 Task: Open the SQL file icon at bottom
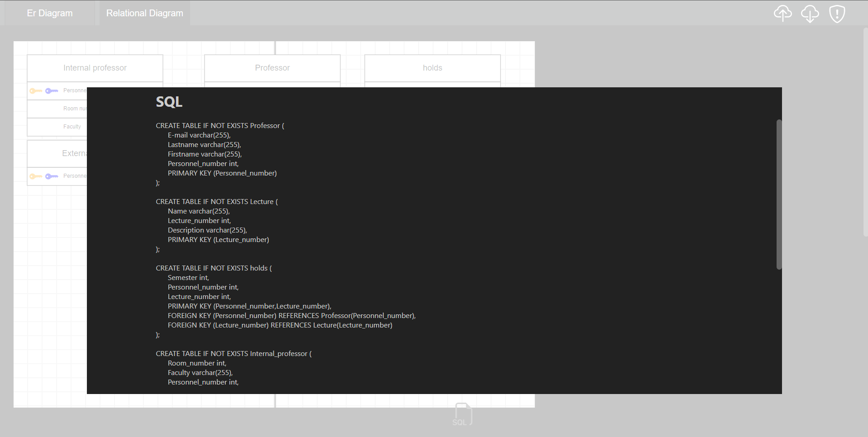pos(463,413)
